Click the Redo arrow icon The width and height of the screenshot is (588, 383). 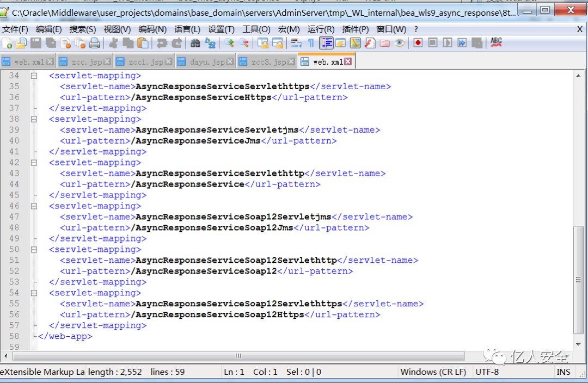click(176, 43)
